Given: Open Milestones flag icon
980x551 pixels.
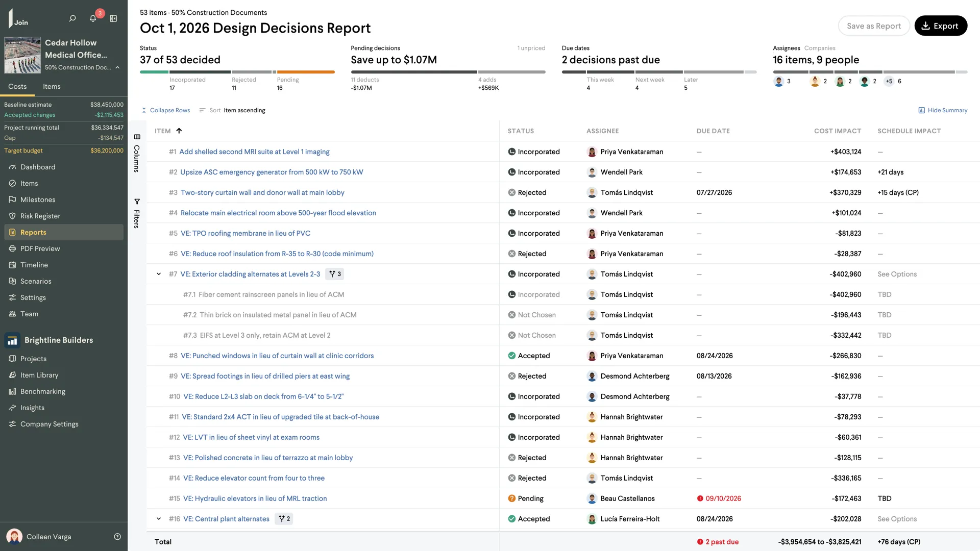Looking at the screenshot, I should click(12, 200).
